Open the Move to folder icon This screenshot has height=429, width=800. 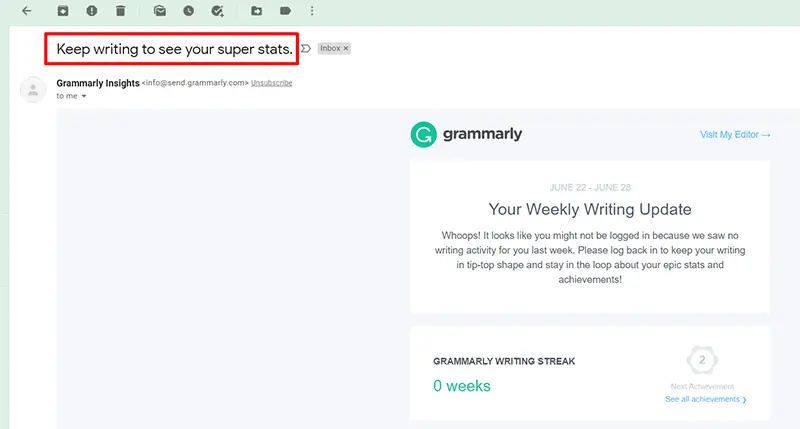pyautogui.click(x=257, y=11)
